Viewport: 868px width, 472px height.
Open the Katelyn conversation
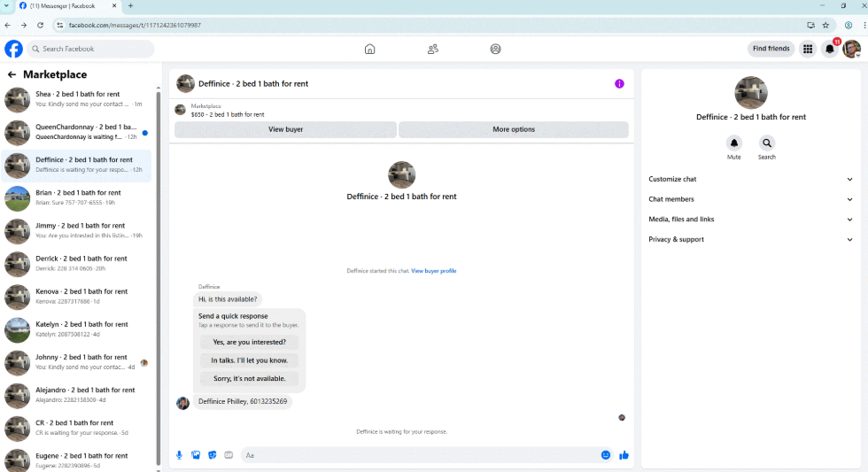pos(76,329)
